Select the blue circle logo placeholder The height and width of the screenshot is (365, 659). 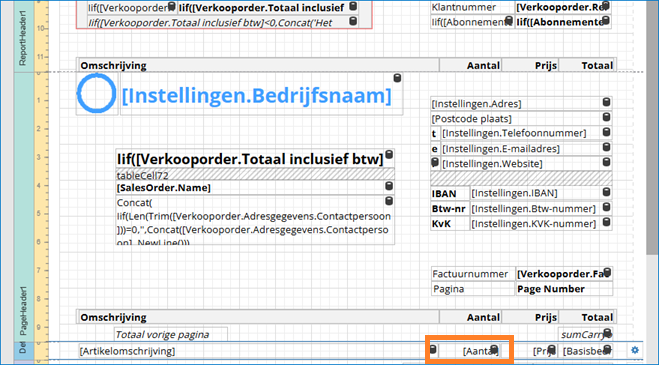pyautogui.click(x=97, y=93)
